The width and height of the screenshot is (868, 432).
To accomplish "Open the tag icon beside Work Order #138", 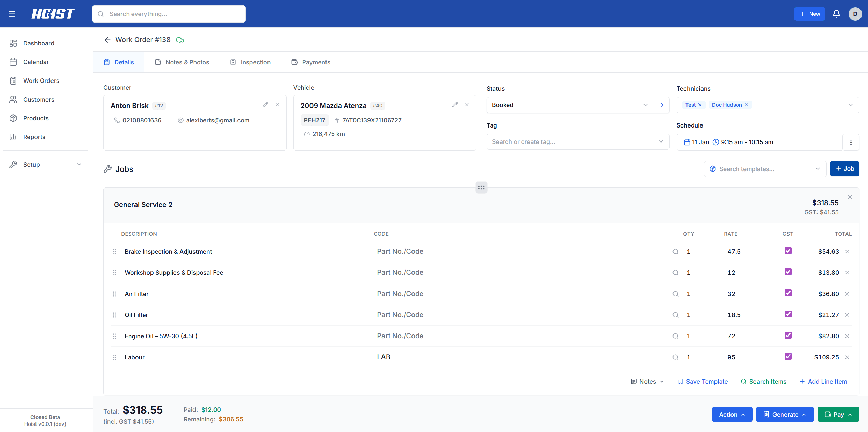I will pos(180,40).
